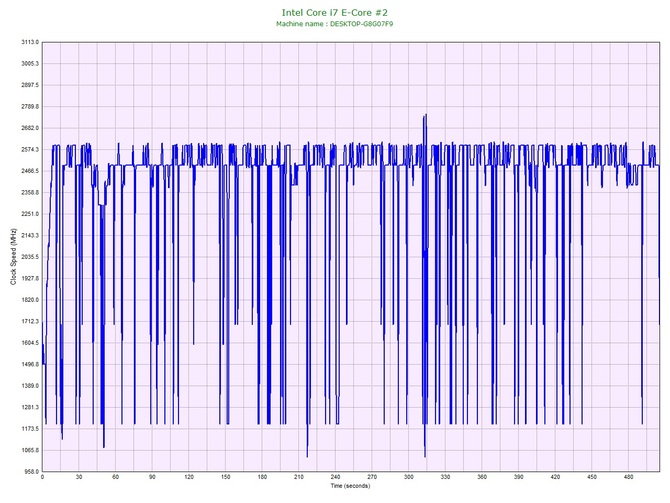Click the 2466.5 y-axis value
Image resolution: width=670 pixels, height=503 pixels.
(30, 171)
